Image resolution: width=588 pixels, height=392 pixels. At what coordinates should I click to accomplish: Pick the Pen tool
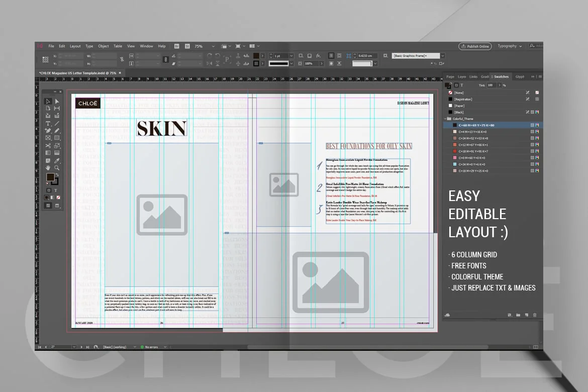[48, 131]
